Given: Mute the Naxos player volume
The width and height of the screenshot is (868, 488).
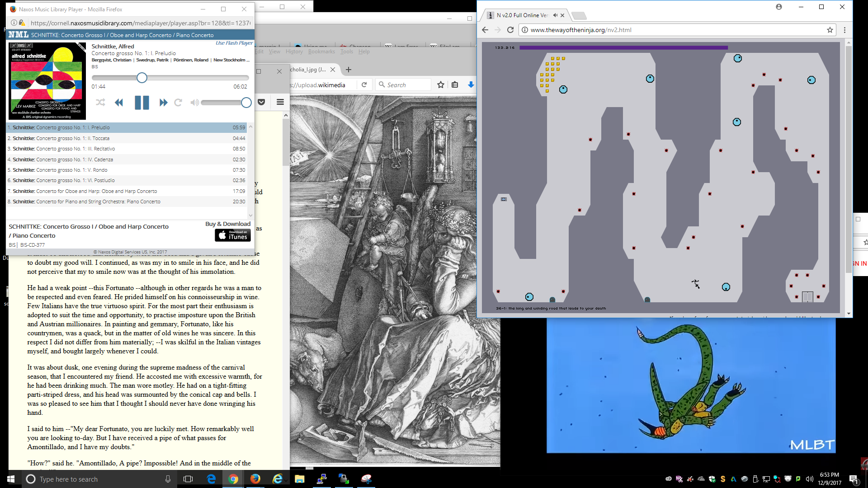Looking at the screenshot, I should [194, 103].
